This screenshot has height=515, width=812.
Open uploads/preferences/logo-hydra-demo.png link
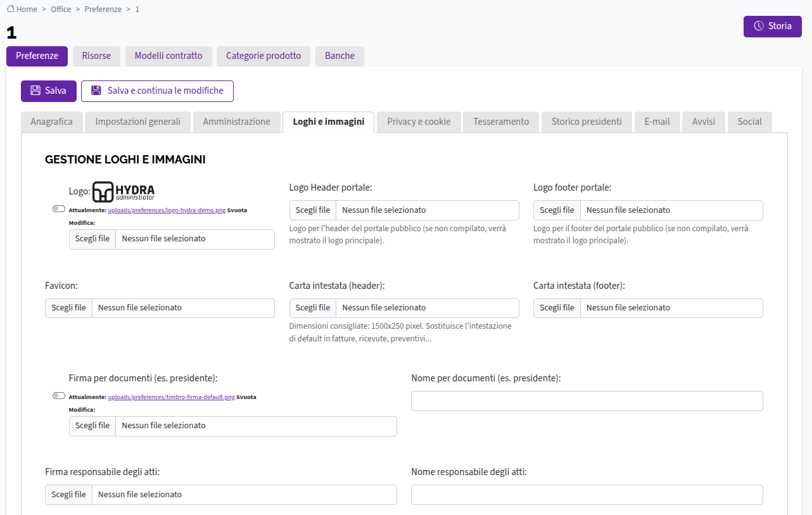pyautogui.click(x=167, y=209)
